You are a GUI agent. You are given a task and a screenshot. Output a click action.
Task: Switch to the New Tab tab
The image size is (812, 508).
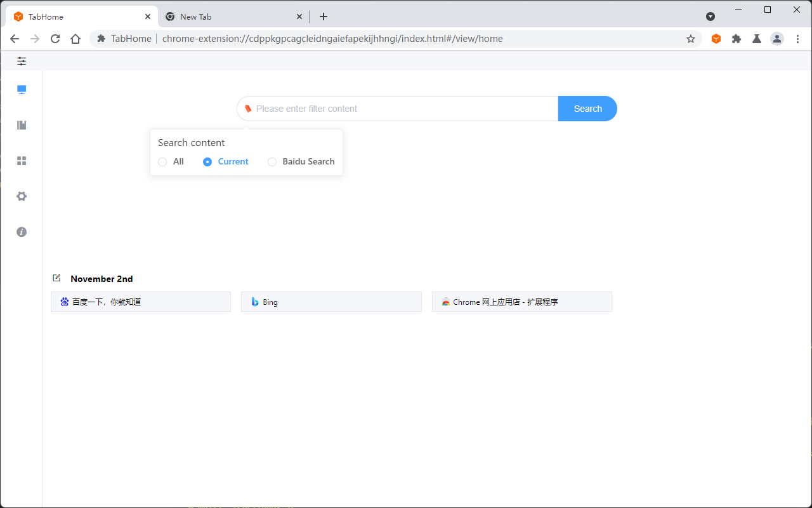point(228,16)
